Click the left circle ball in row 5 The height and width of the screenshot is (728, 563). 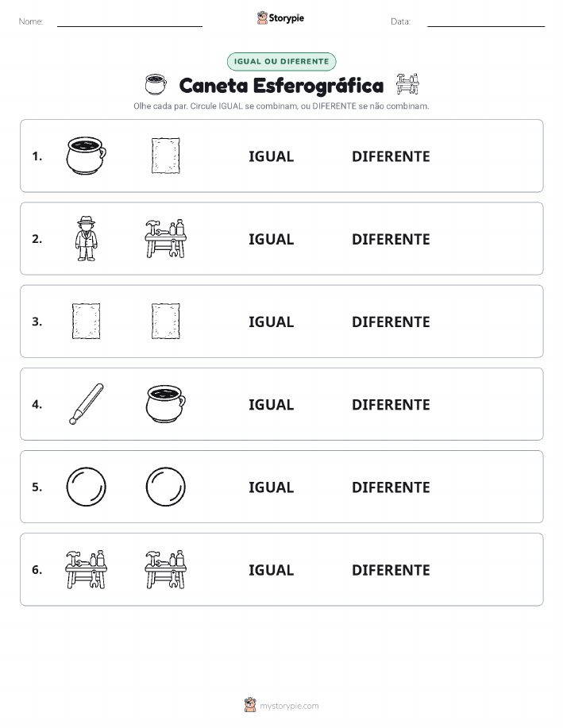point(87,487)
